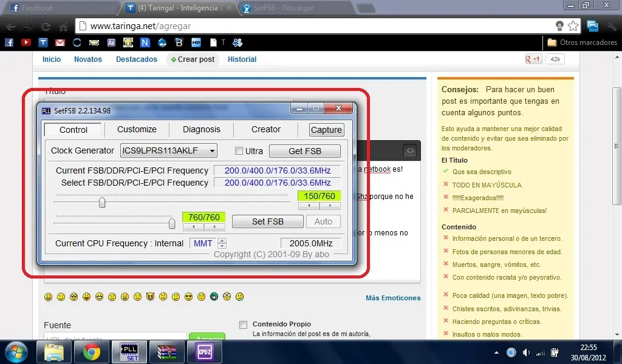The height and width of the screenshot is (364, 622).
Task: Open the Más Emoticones link
Action: [393, 298]
